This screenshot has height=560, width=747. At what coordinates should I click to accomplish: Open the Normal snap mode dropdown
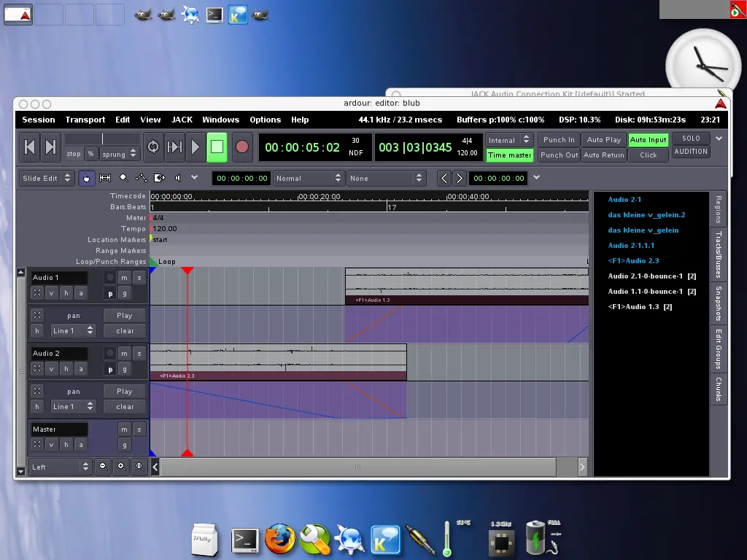click(x=309, y=178)
